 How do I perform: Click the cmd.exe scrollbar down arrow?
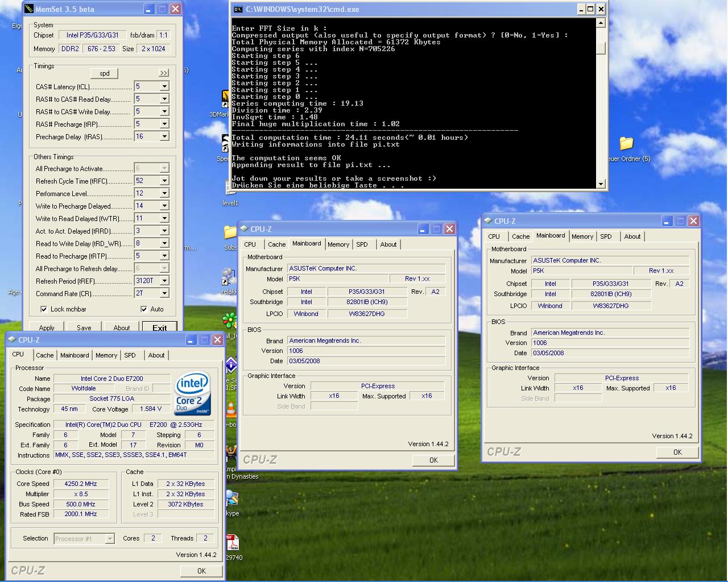point(601,184)
